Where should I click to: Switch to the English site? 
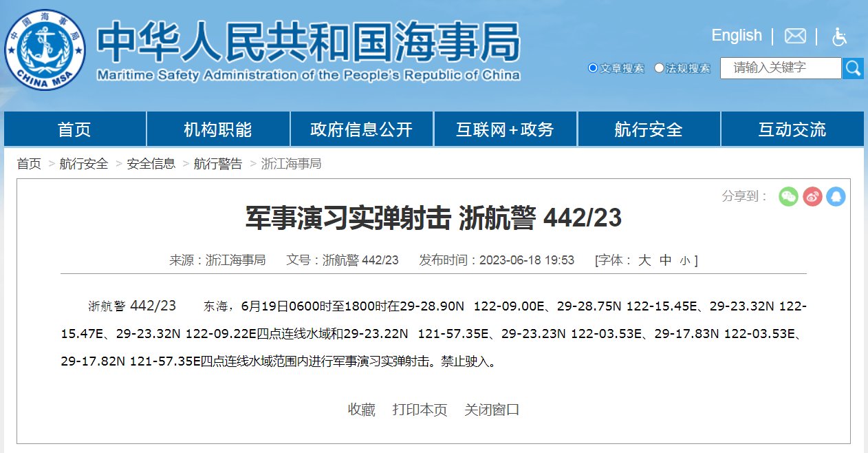(737, 35)
